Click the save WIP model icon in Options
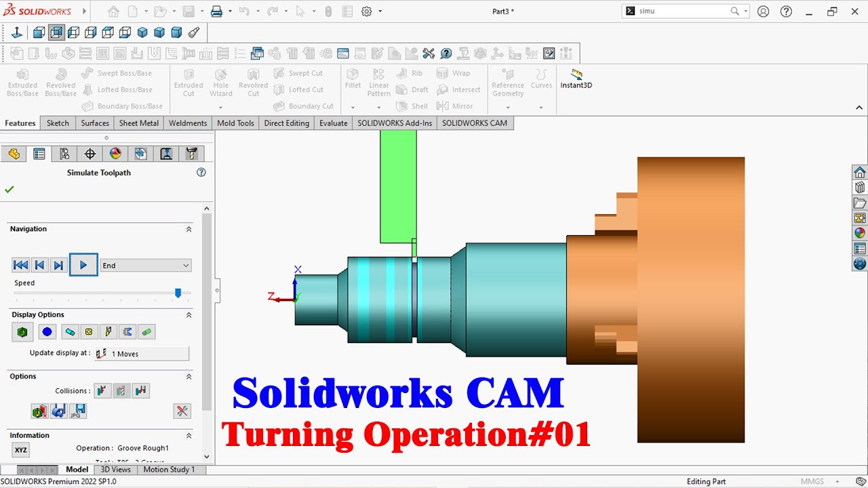 58,411
